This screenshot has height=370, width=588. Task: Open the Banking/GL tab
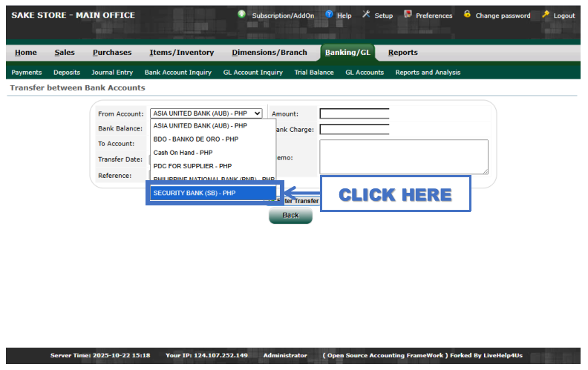pyautogui.click(x=347, y=53)
